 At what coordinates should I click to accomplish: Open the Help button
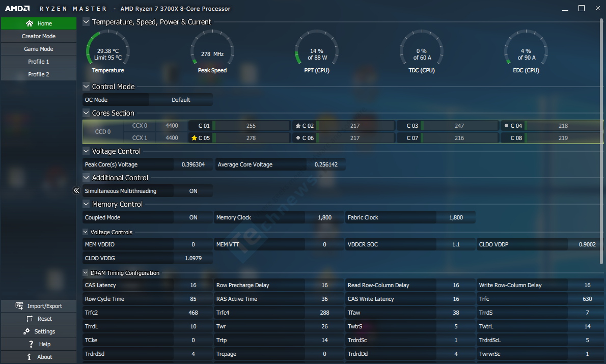click(39, 344)
